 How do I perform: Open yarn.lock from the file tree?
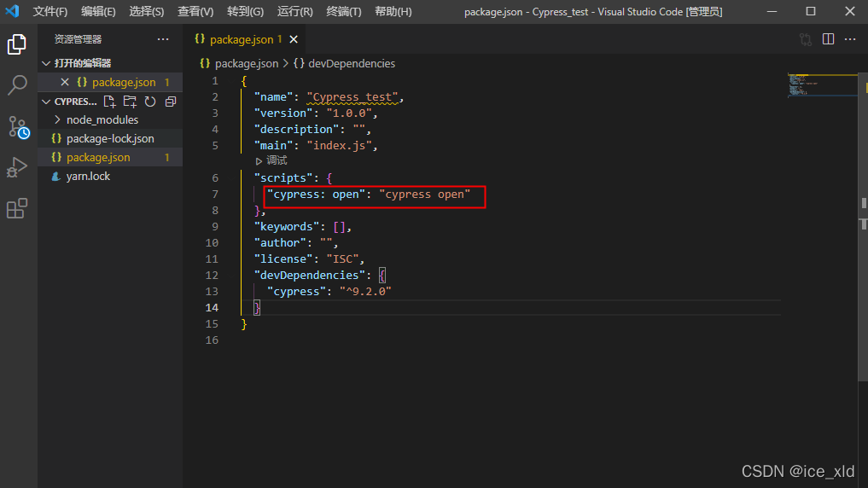pyautogui.click(x=88, y=177)
